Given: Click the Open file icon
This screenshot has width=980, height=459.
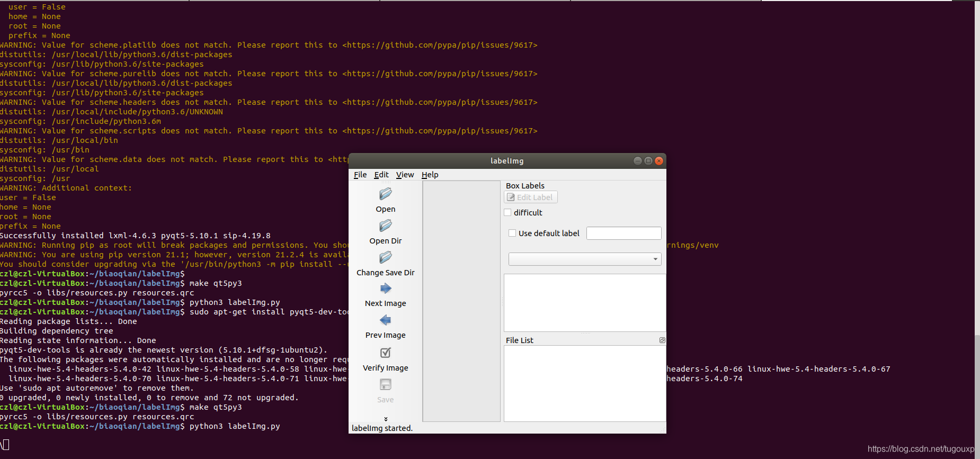Looking at the screenshot, I should click(x=386, y=194).
